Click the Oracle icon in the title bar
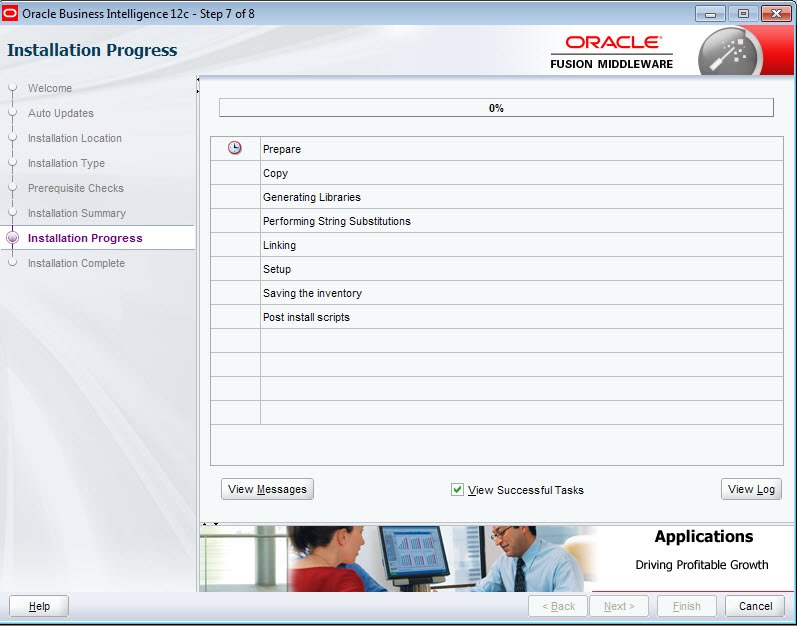 10,13
